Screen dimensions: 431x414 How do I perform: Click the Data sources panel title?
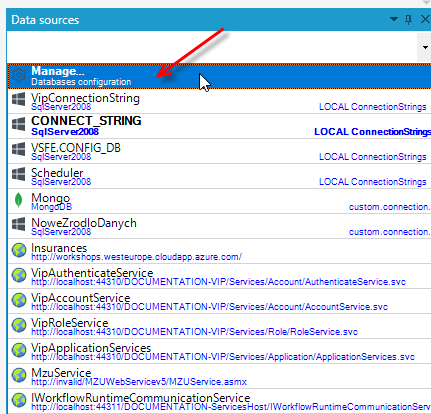(x=45, y=20)
